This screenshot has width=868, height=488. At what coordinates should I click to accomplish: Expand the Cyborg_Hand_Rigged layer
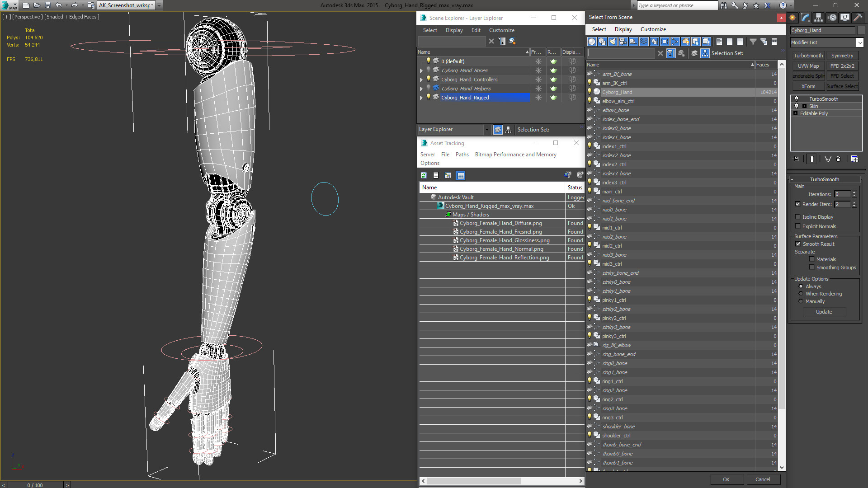coord(421,98)
